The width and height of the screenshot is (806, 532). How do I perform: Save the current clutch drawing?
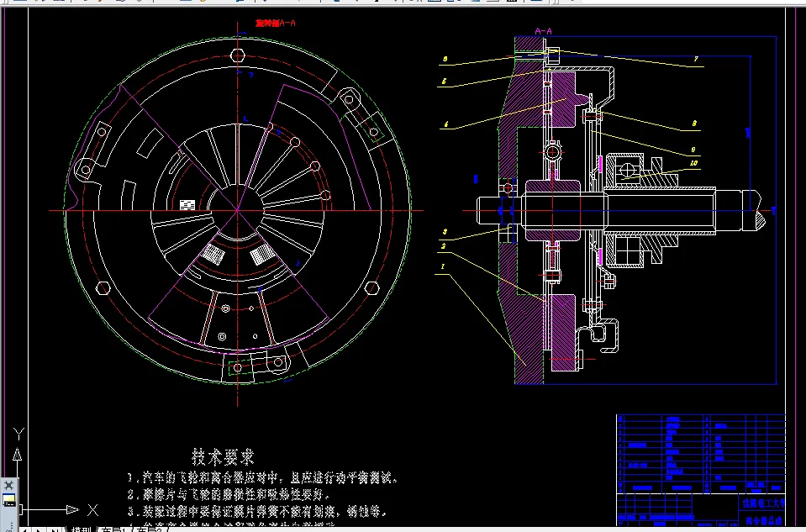tap(49, 4)
